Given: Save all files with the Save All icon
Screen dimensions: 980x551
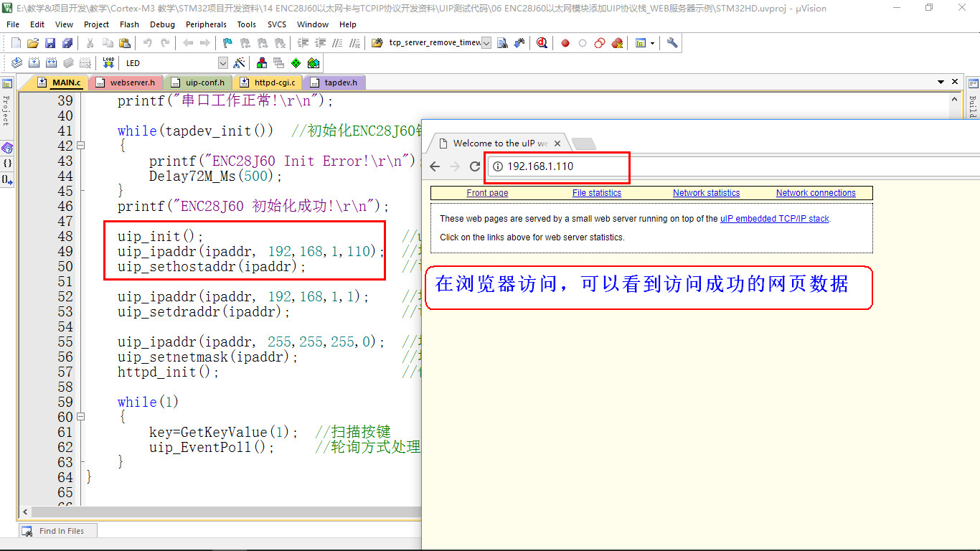Looking at the screenshot, I should pos(67,43).
